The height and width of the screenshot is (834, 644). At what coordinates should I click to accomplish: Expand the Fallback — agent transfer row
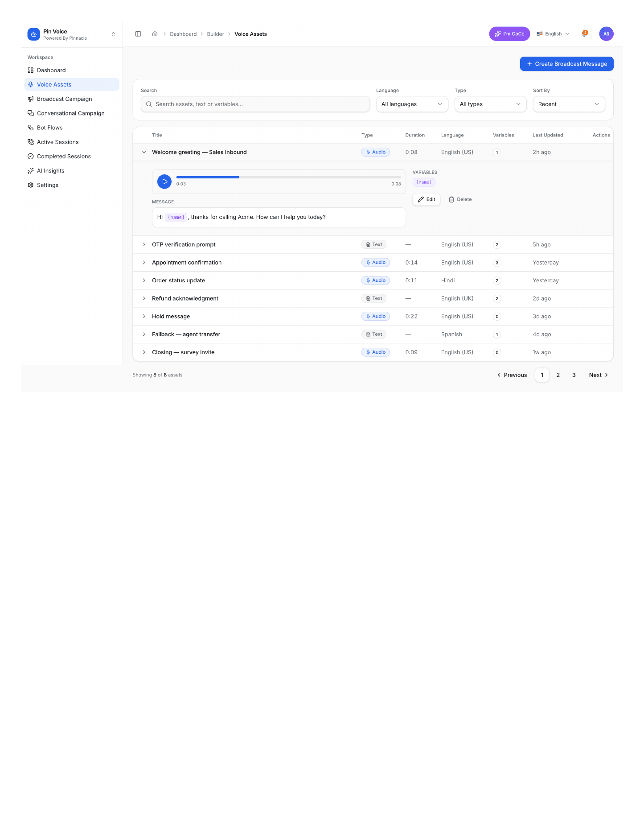coord(144,334)
